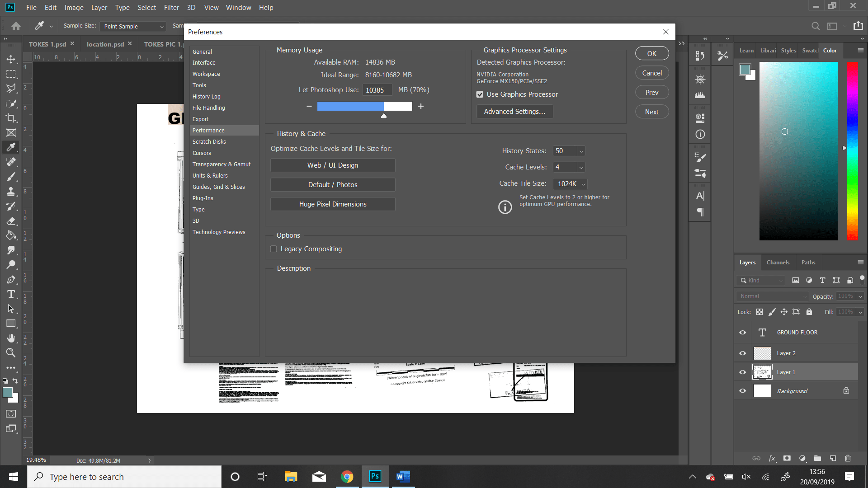The image size is (868, 488).
Task: Click the Huge Pixel Dimensions optimization button
Action: (x=332, y=204)
